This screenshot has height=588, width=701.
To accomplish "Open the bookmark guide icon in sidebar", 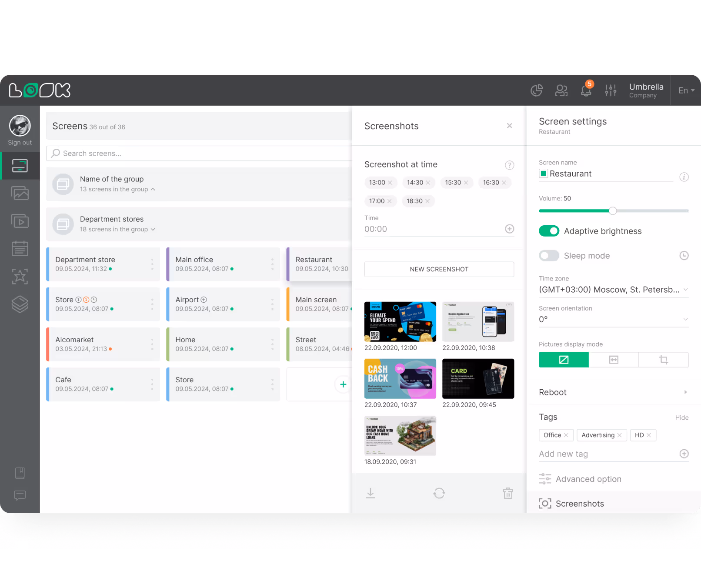I will click(20, 473).
